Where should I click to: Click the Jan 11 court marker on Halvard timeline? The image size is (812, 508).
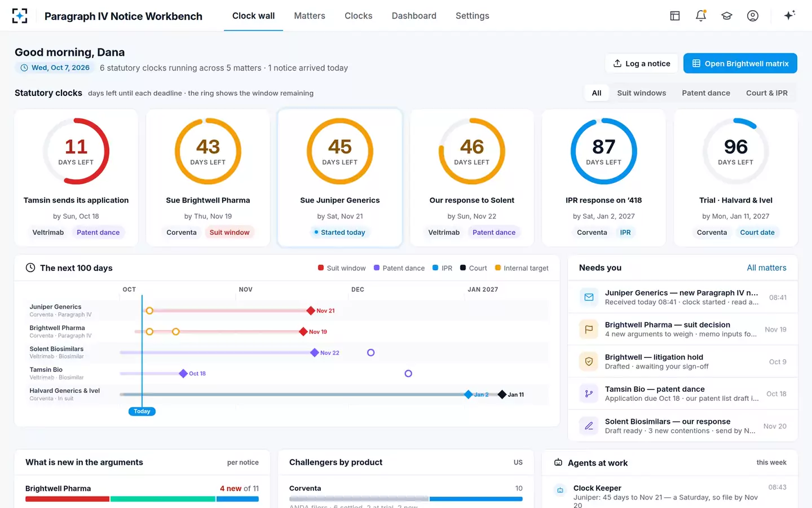[502, 395]
